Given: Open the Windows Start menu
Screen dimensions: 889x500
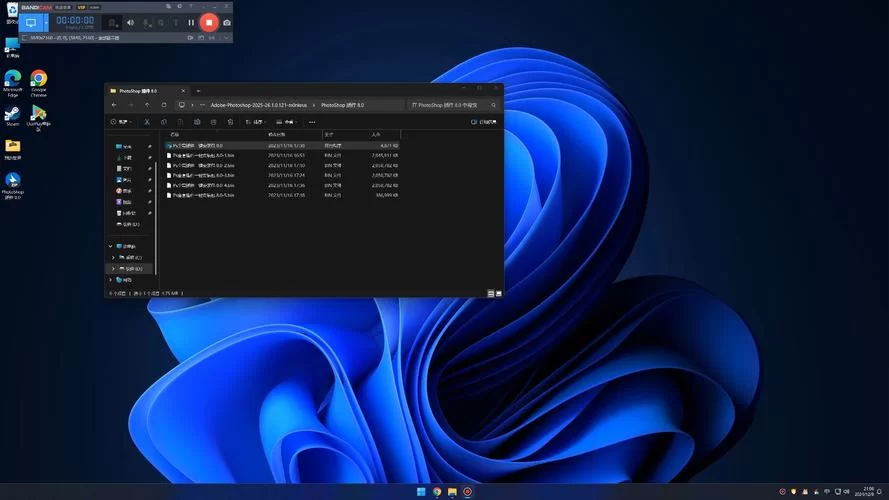Looking at the screenshot, I should (421, 491).
